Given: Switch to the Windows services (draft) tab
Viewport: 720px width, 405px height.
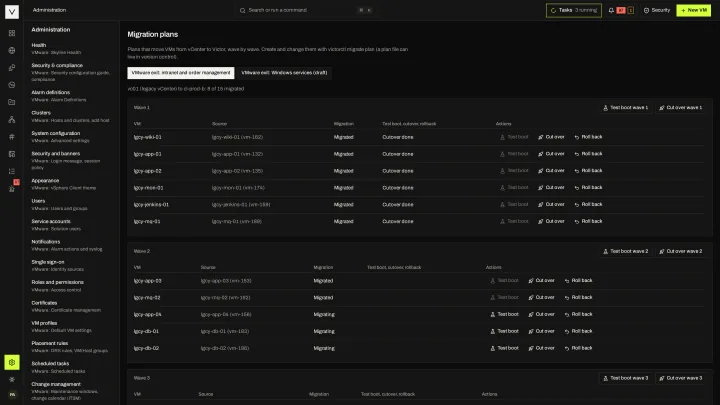Looking at the screenshot, I should click(284, 73).
